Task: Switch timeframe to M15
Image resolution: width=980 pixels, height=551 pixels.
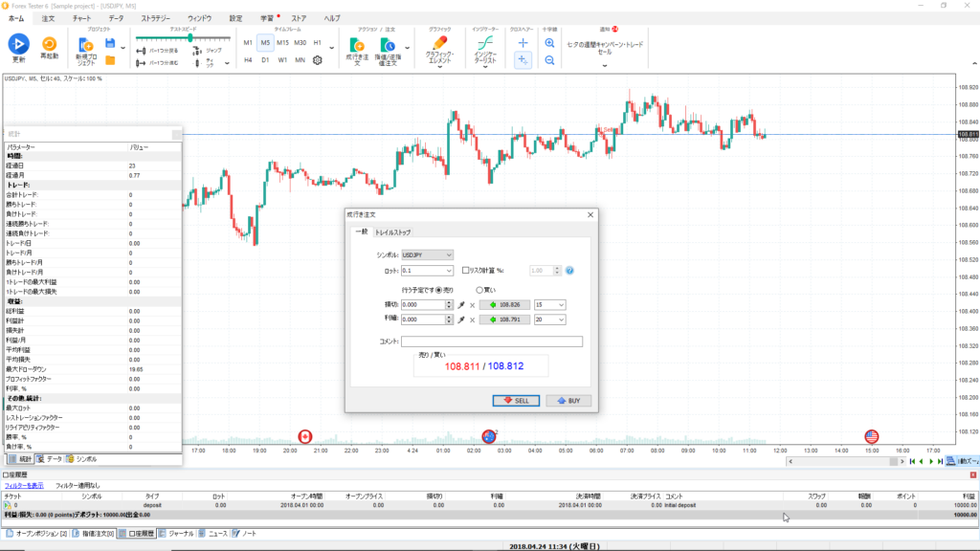Action: [282, 43]
